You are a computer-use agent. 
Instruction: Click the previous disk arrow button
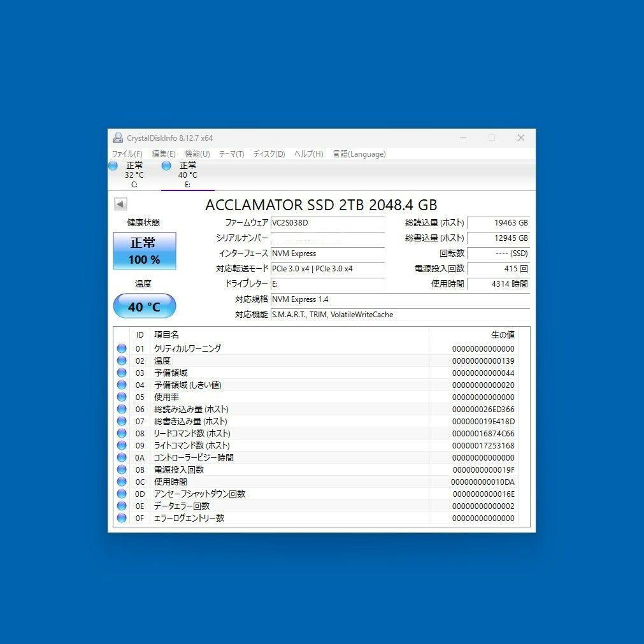[121, 204]
